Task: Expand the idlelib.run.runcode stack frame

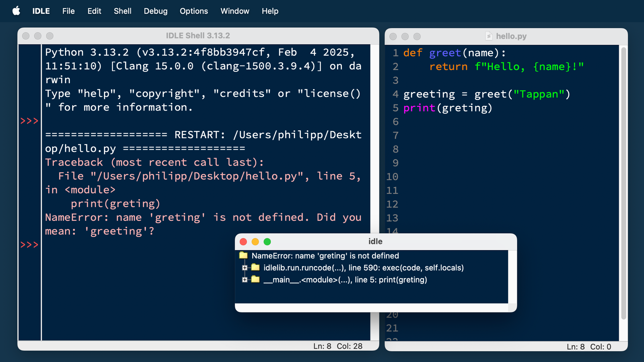Action: tap(245, 267)
